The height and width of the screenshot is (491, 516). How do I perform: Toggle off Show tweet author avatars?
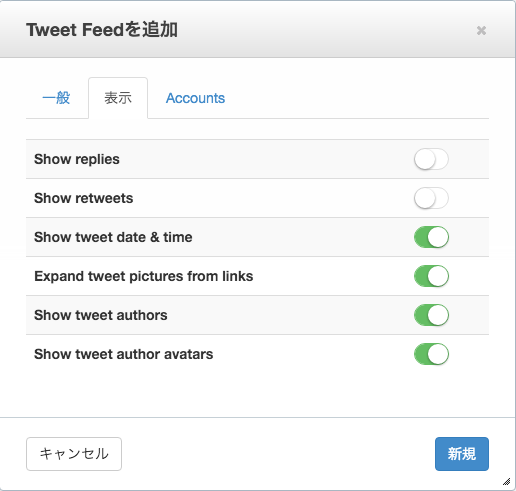pyautogui.click(x=431, y=354)
